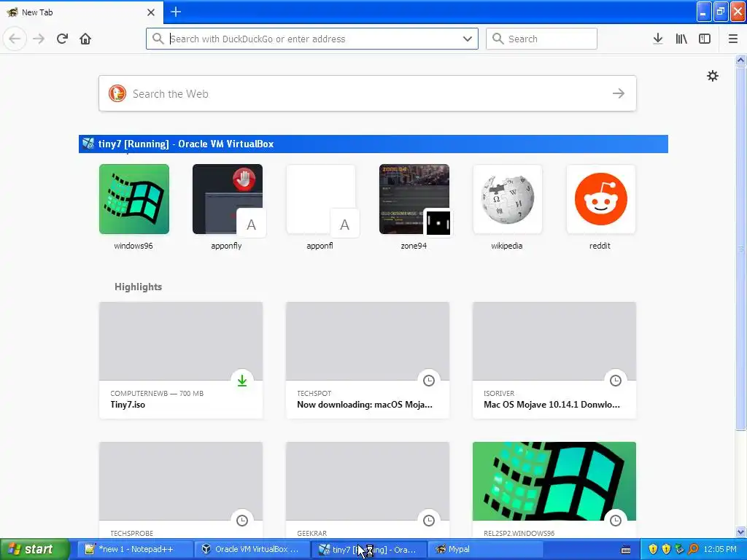This screenshot has width=747, height=560.
Task: Switch to Oracle VM VirtualBox taskbar item
Action: click(252, 549)
